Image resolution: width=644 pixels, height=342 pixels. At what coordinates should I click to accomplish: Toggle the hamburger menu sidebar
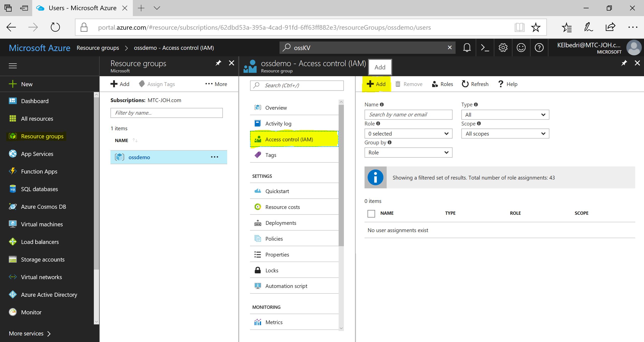point(13,66)
